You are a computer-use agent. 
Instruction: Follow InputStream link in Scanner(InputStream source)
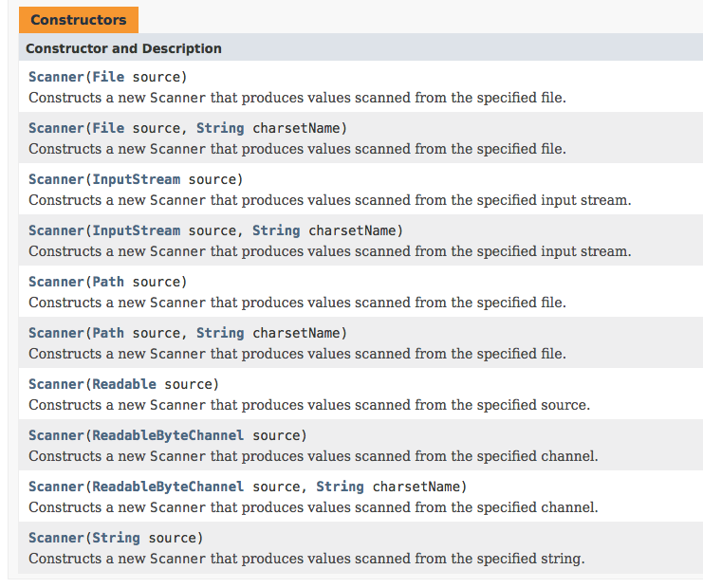[136, 179]
